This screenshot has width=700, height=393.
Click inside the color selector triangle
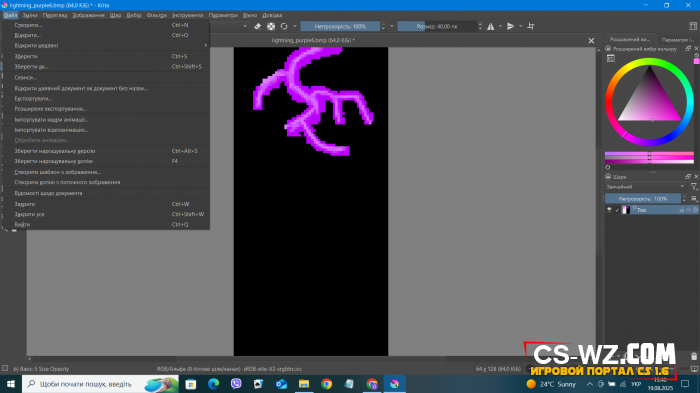[x=650, y=100]
